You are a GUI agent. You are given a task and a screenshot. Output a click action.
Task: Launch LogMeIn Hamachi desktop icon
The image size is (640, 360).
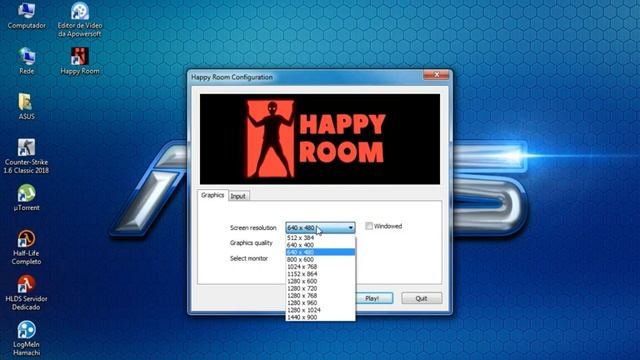click(26, 338)
